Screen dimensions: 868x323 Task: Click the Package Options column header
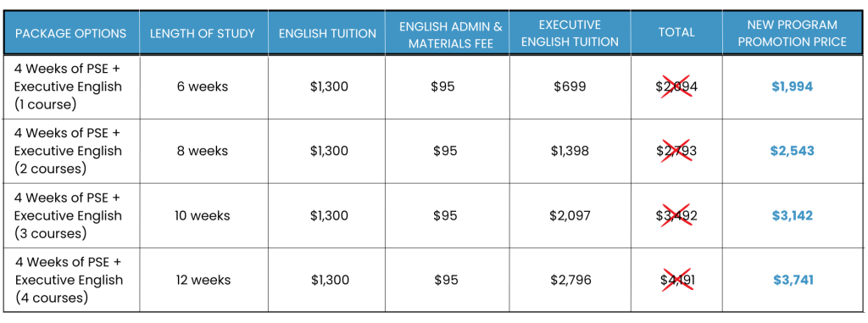point(71,33)
